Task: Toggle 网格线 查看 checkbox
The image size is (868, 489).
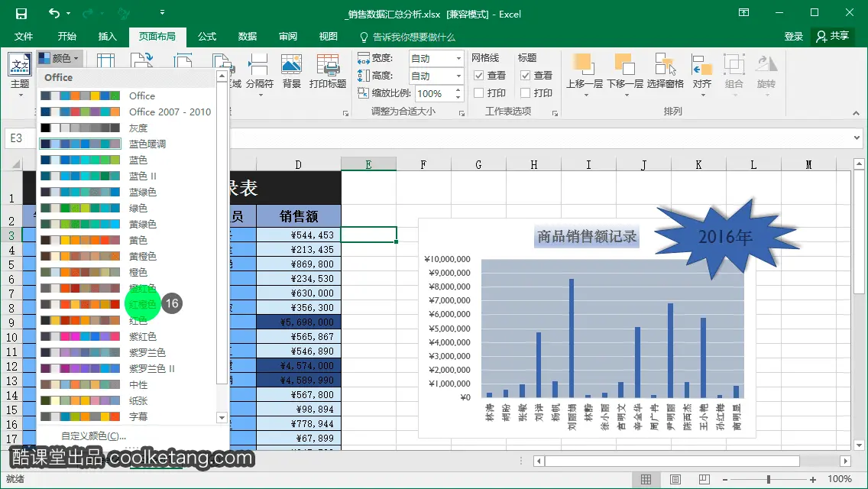Action: click(x=479, y=76)
